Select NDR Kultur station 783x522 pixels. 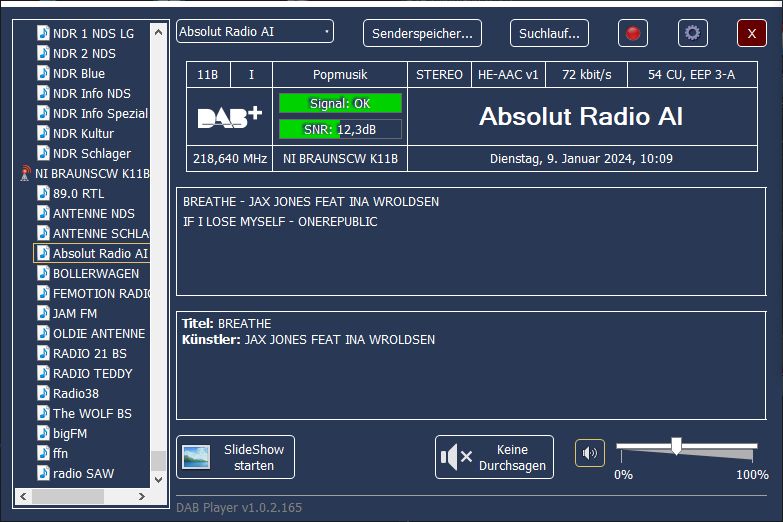[x=83, y=133]
